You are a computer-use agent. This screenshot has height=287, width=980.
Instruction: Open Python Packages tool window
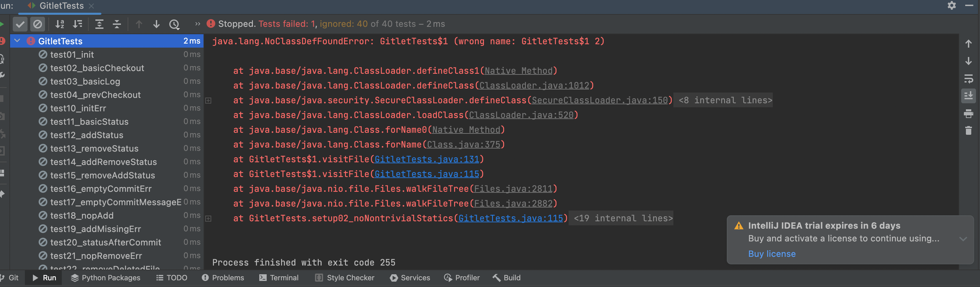(x=105, y=278)
